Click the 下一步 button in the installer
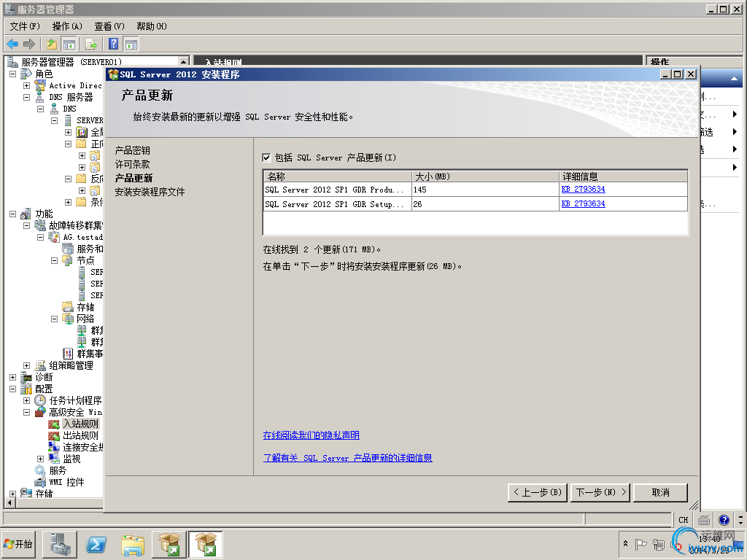The image size is (747, 560). [600, 492]
